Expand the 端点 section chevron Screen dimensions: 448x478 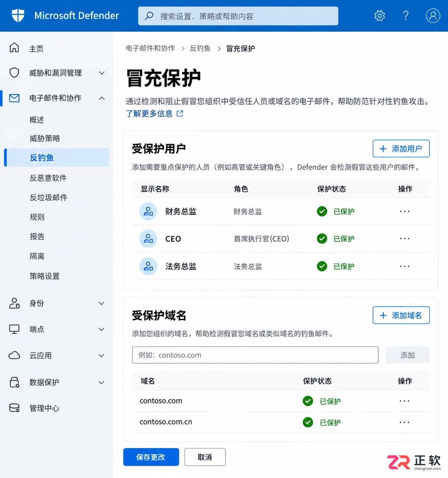click(101, 329)
